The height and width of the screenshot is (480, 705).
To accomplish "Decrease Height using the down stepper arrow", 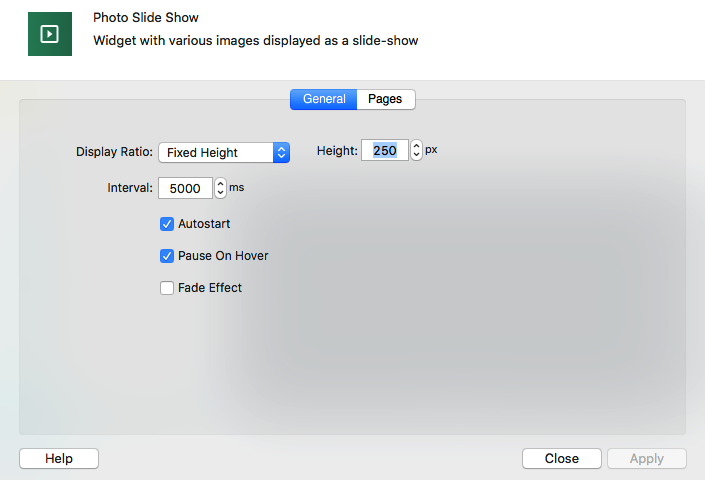I will coord(417,156).
